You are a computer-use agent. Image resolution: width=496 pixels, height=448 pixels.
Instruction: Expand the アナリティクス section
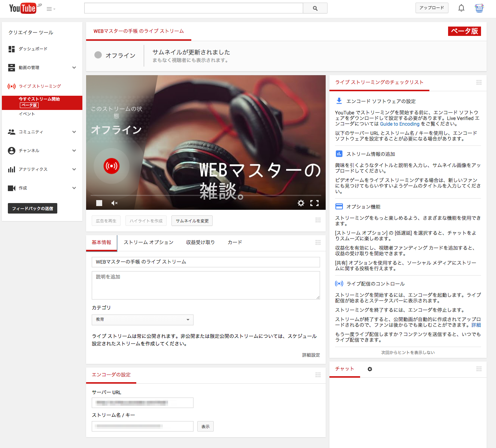74,169
